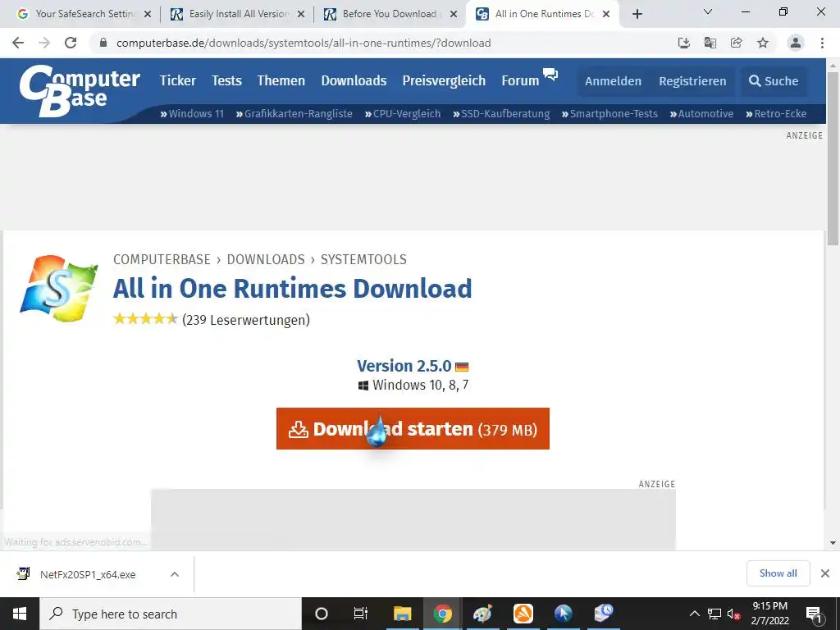Click the SYSTEMTOOLS breadcrumb

click(x=363, y=259)
